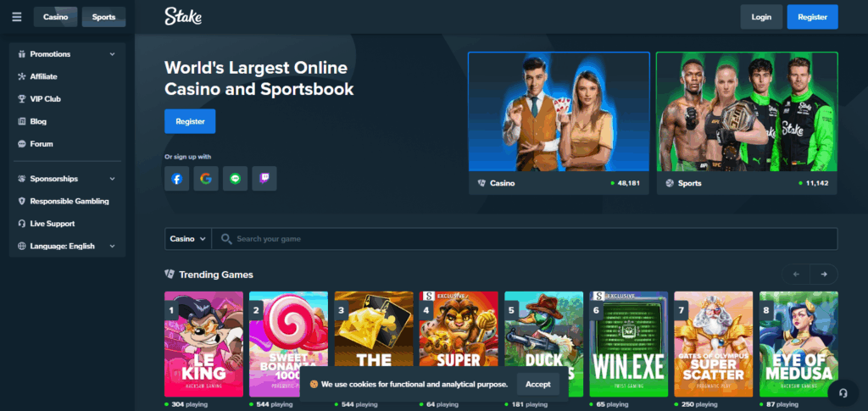Expand the Language: English chevron
868x411 pixels.
click(113, 246)
